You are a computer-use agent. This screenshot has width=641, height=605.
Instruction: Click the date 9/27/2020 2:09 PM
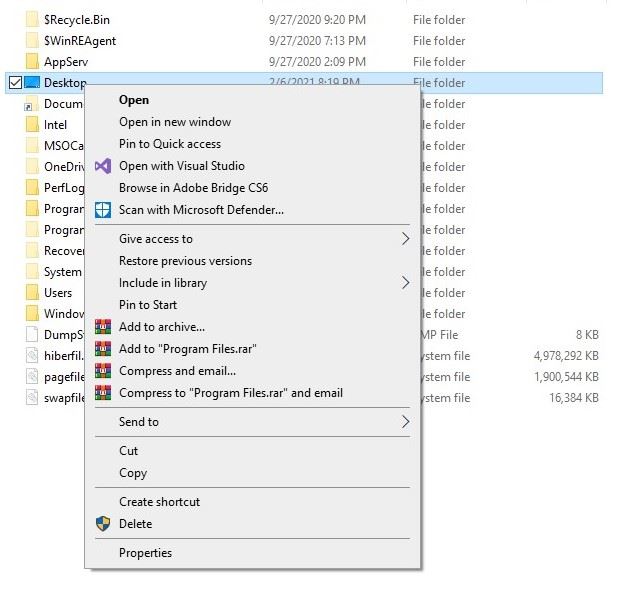click(x=317, y=62)
